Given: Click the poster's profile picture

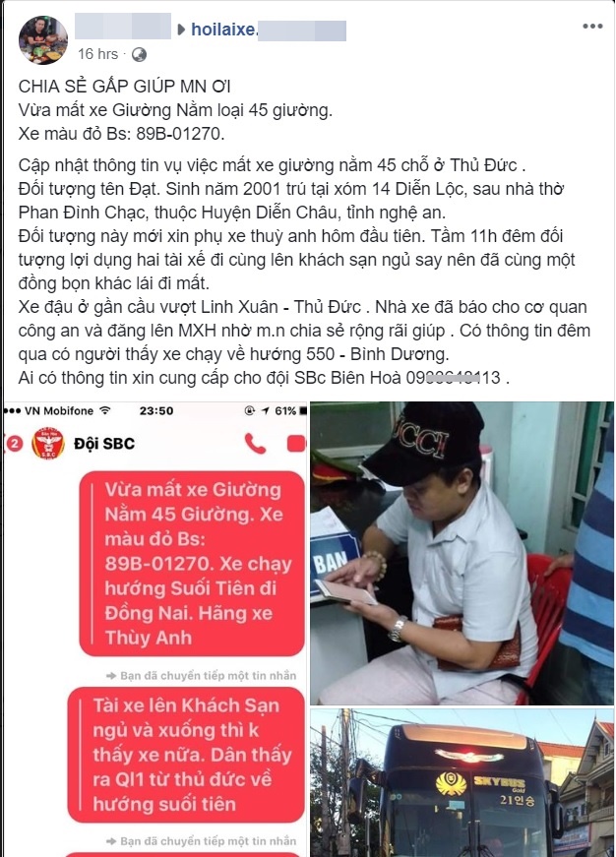Looking at the screenshot, I should [x=43, y=40].
